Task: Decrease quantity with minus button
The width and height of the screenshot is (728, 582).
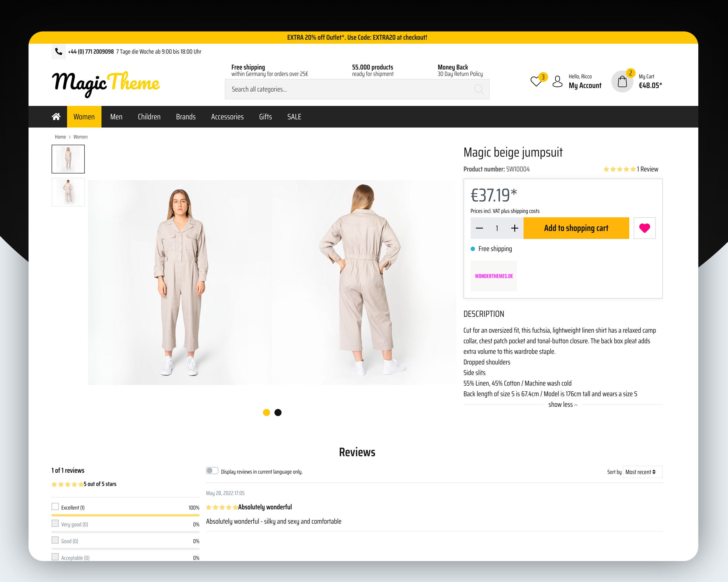Action: [479, 228]
